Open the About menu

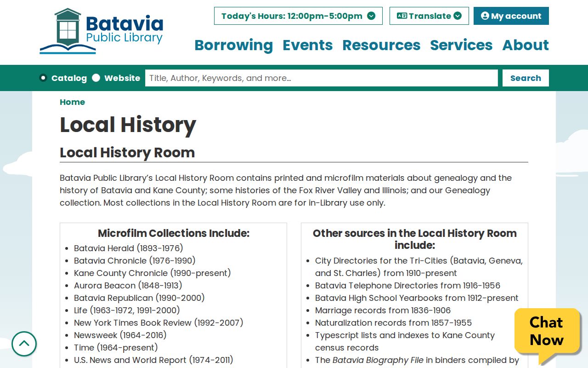[526, 45]
